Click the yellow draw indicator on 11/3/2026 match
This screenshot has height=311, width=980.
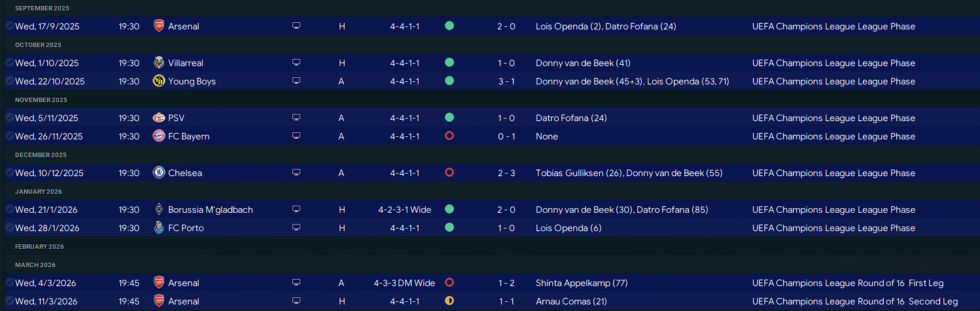pyautogui.click(x=449, y=301)
